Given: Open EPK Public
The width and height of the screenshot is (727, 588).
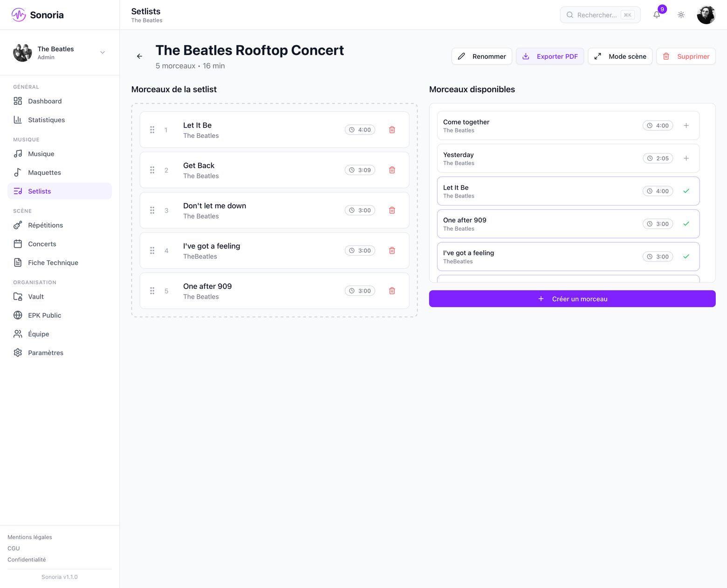Looking at the screenshot, I should click(x=60, y=315).
